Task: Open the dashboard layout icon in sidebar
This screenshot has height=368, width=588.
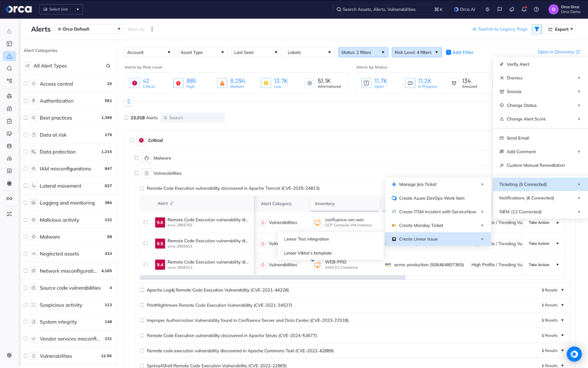Action: coord(9,44)
